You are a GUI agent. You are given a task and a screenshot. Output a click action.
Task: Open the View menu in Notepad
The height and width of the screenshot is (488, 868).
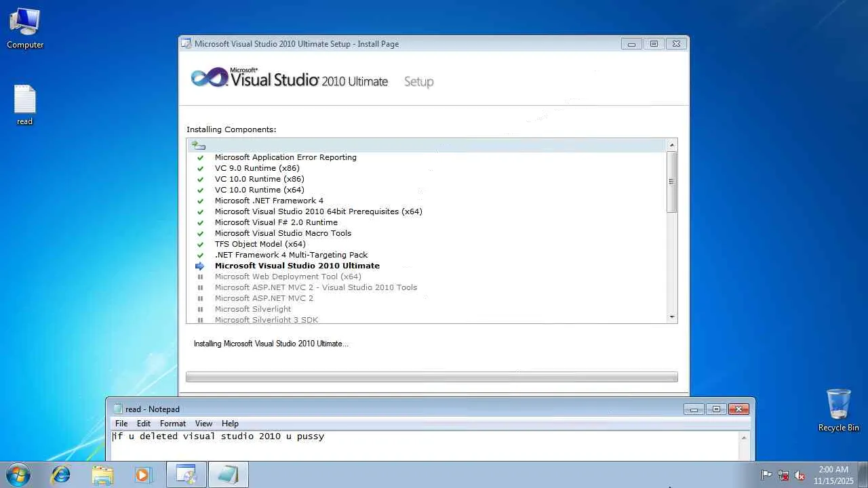pyautogui.click(x=203, y=424)
